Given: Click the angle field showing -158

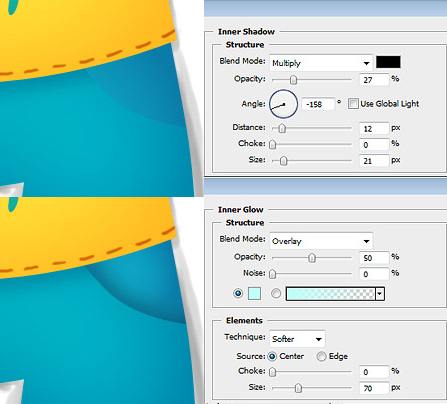Looking at the screenshot, I should (318, 104).
